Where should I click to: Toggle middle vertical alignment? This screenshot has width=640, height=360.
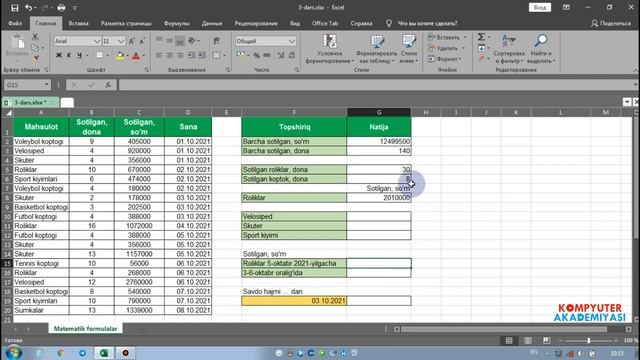point(169,41)
